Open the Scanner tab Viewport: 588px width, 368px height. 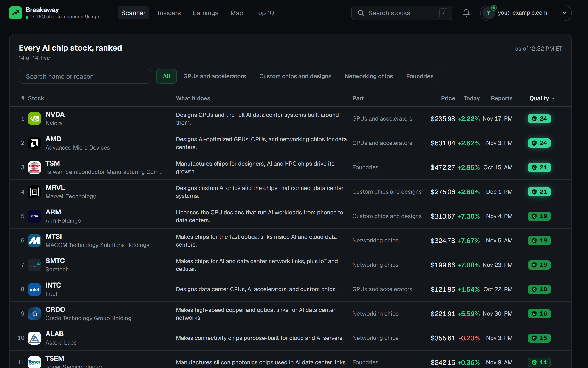click(133, 13)
